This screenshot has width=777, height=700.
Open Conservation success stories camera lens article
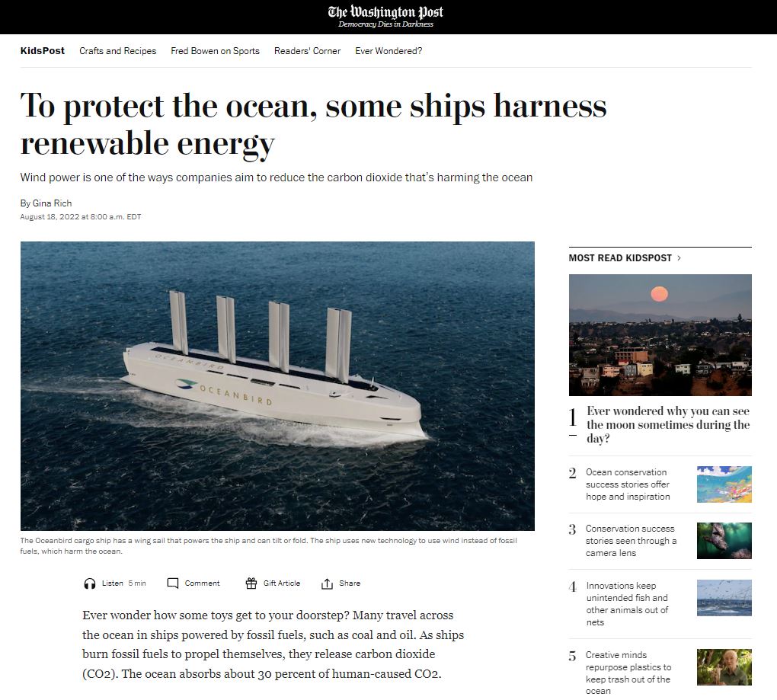[631, 541]
